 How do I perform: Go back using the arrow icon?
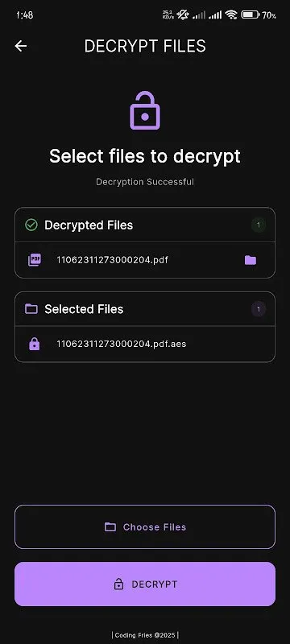21,46
